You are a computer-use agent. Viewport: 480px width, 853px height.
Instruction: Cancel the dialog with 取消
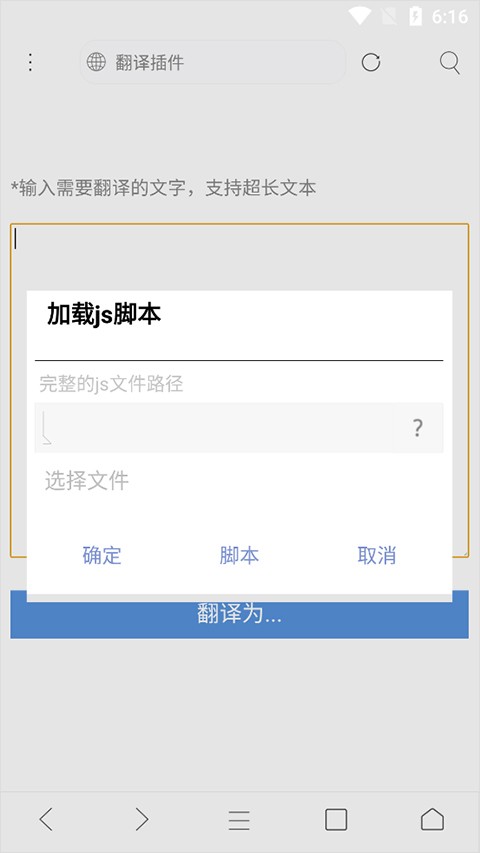coord(377,555)
